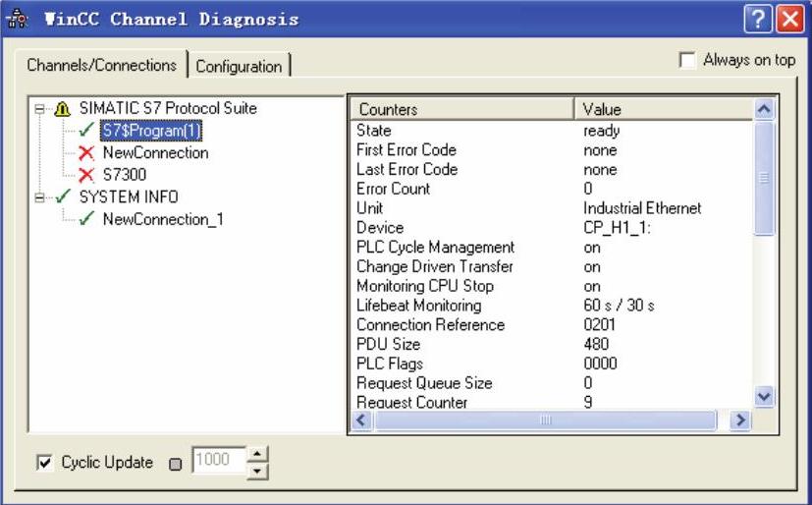This screenshot has width=812, height=505.
Task: Click the warning icon beside SIMATIC S7 Protocol Suite
Action: (62, 109)
